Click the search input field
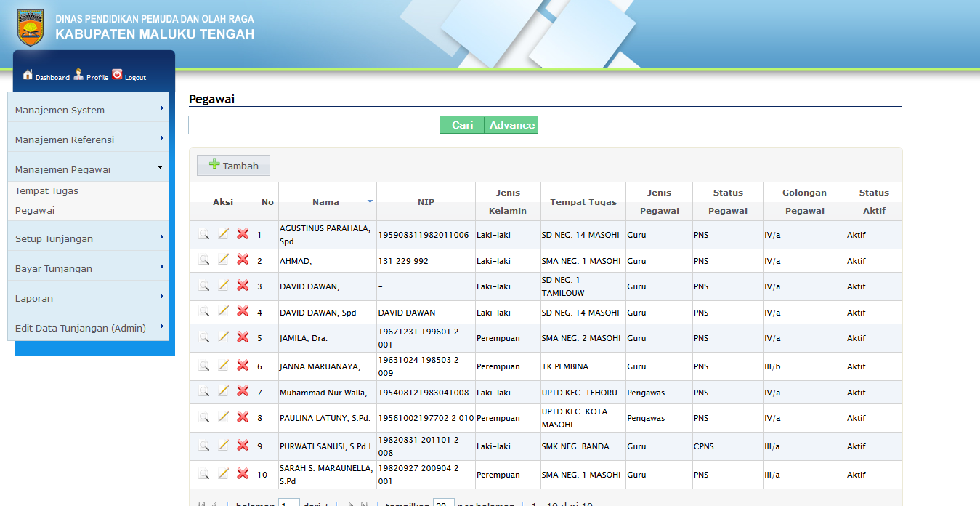The width and height of the screenshot is (980, 506). 315,125
